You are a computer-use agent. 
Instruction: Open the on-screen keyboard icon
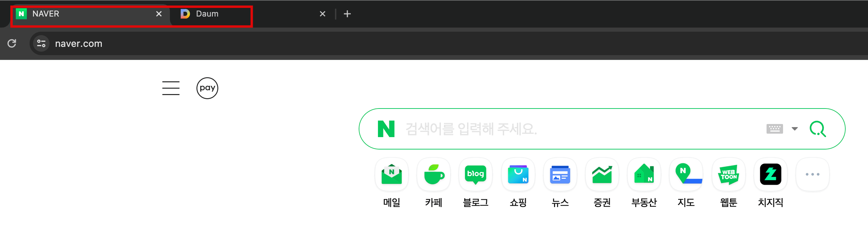pos(775,129)
